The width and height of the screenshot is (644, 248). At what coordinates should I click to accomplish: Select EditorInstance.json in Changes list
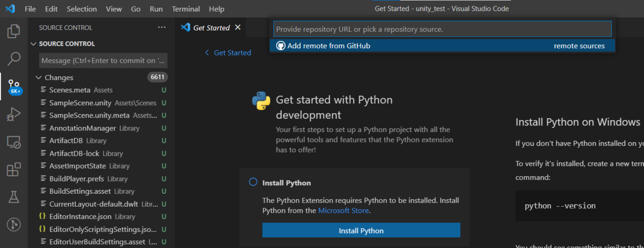tap(102, 216)
